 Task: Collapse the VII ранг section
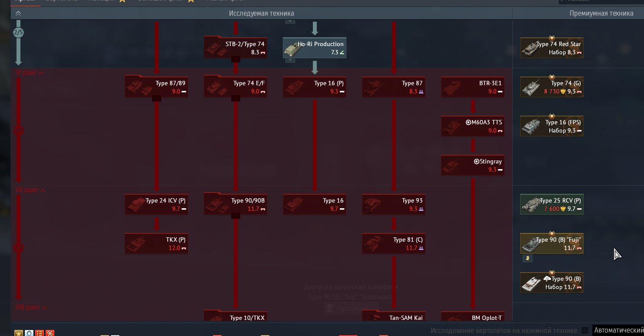tap(31, 190)
